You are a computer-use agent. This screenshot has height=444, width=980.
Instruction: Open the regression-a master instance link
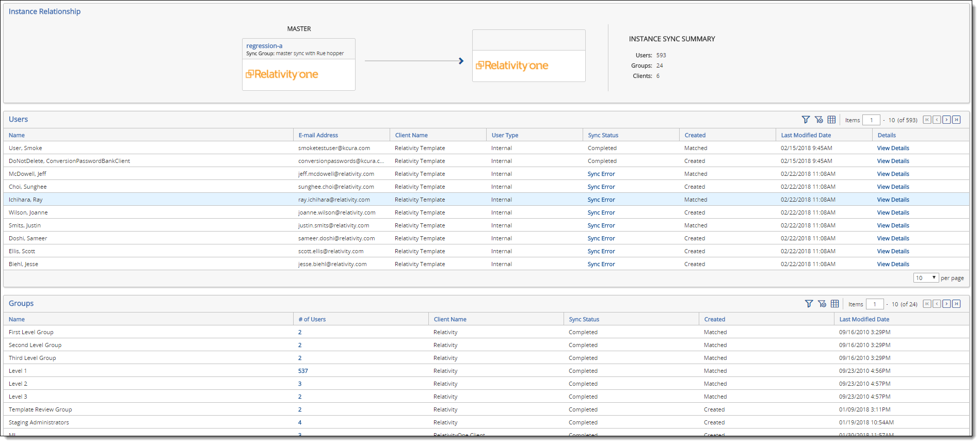(264, 46)
